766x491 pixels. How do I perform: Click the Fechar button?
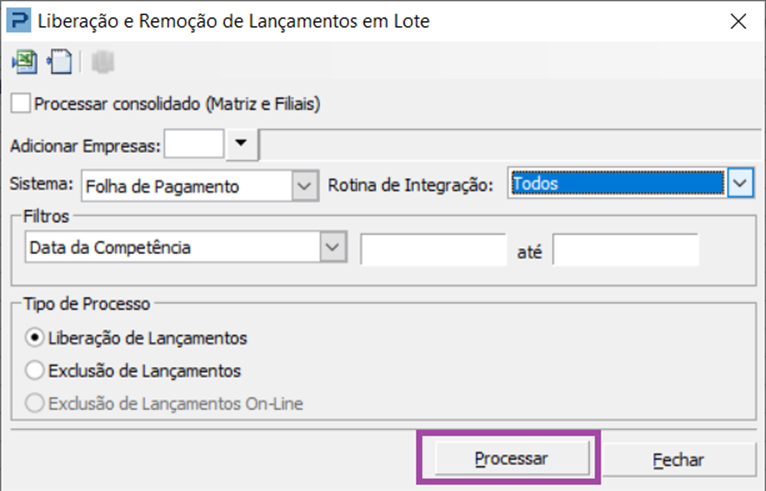point(679,460)
